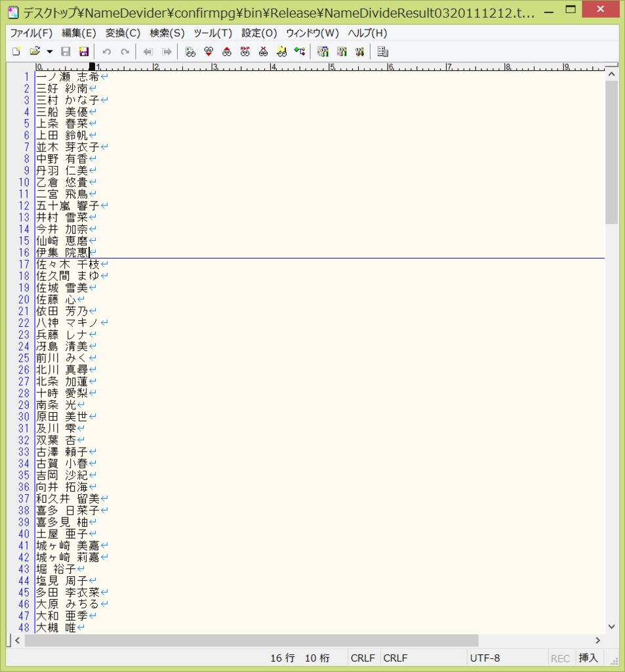Click the REC indicator in status bar
This screenshot has height=672, width=625.
coord(560,658)
